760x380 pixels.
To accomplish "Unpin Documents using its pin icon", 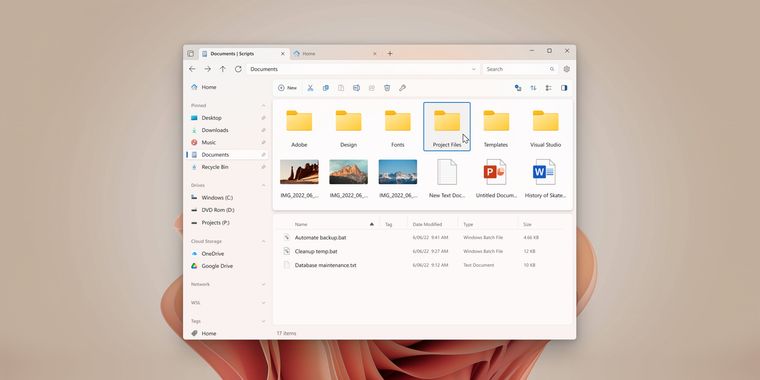I will tap(264, 155).
